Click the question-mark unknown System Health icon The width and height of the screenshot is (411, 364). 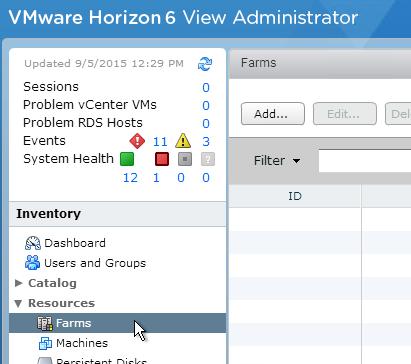(x=208, y=159)
